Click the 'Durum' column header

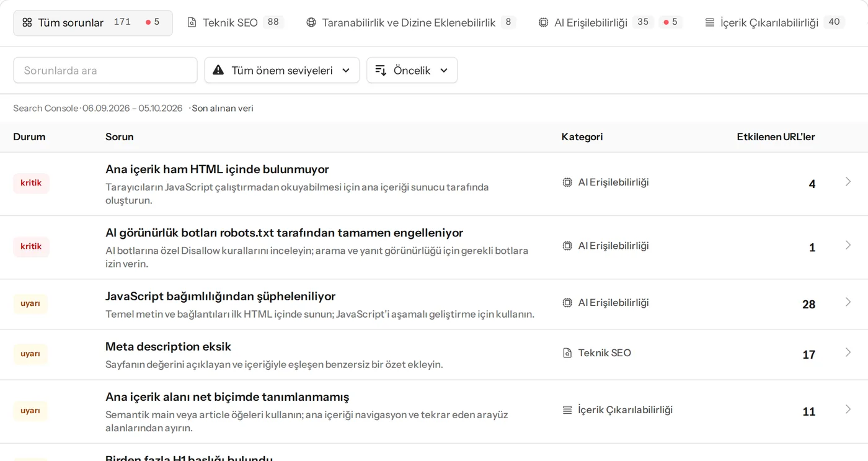click(x=29, y=137)
